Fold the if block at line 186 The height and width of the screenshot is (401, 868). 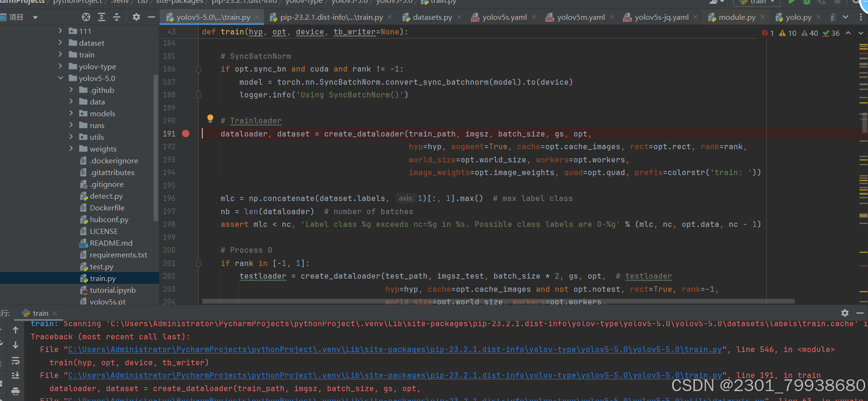tap(199, 69)
